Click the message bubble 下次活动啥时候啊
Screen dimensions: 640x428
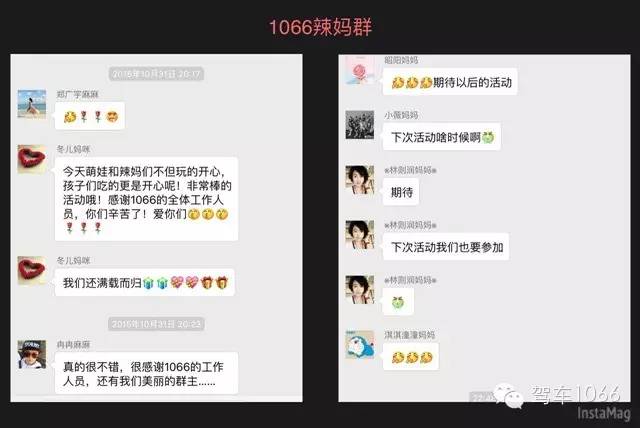coord(442,137)
